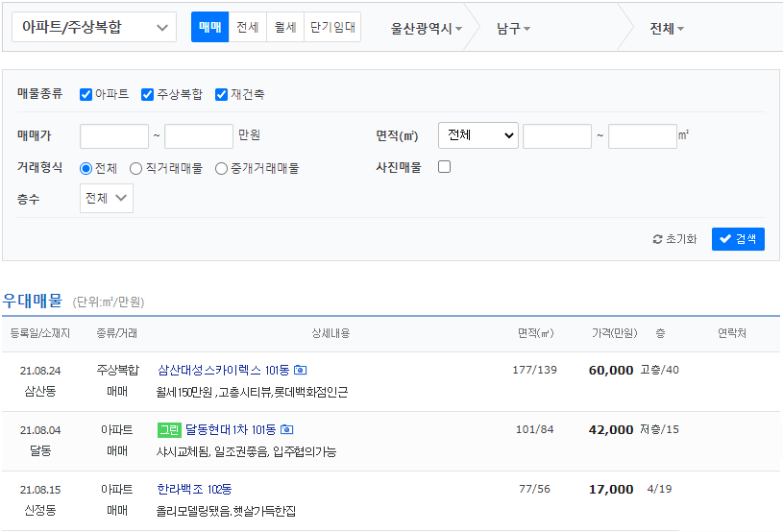Click the 면적(㎡) column header
This screenshot has width=783, height=532.
coord(535,333)
